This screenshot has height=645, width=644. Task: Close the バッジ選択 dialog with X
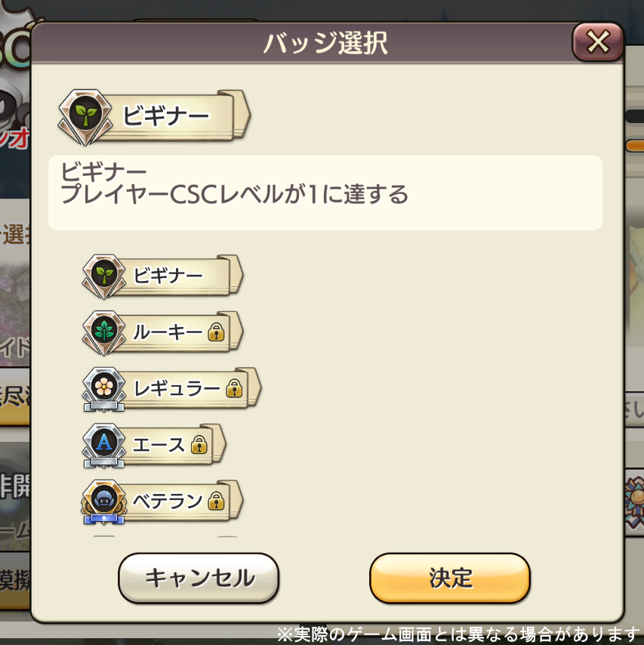[x=597, y=42]
